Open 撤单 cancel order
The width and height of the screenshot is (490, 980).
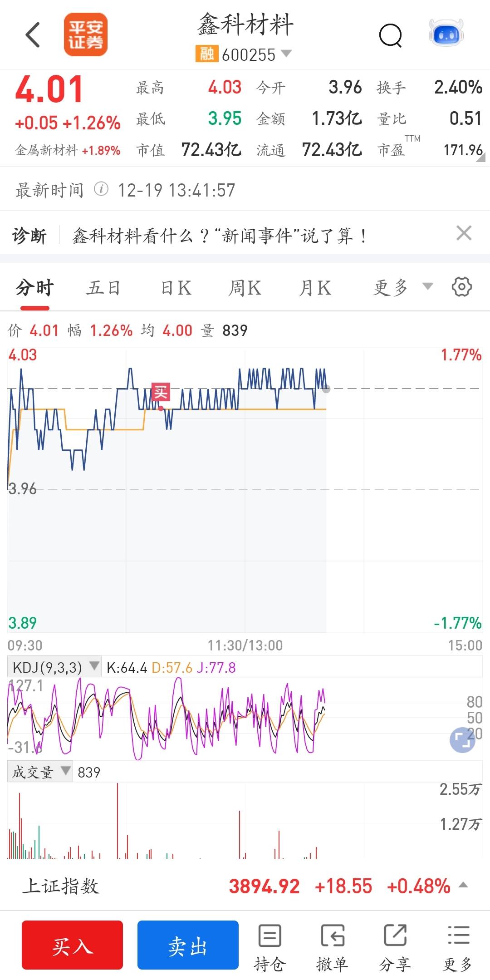pyautogui.click(x=333, y=948)
